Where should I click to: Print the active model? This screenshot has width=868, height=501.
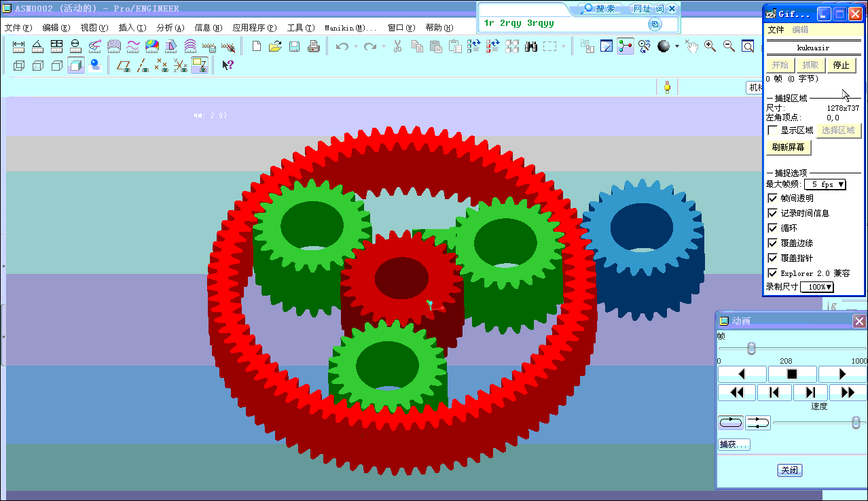point(313,46)
